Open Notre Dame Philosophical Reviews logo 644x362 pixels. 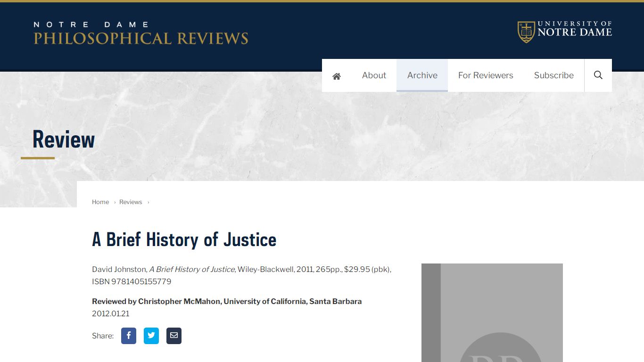[140, 33]
